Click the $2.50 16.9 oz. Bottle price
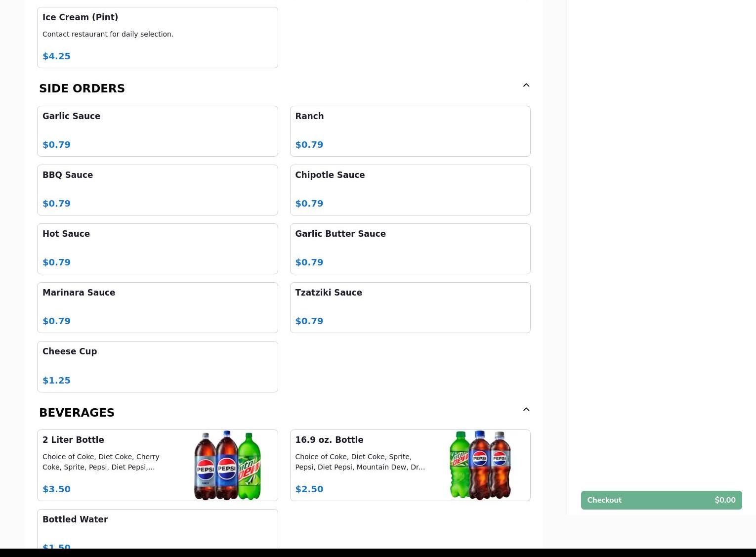 pyautogui.click(x=309, y=489)
